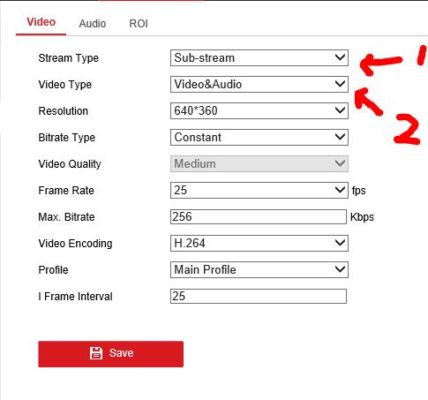
Task: Open the Video Type dropdown
Action: tap(259, 84)
